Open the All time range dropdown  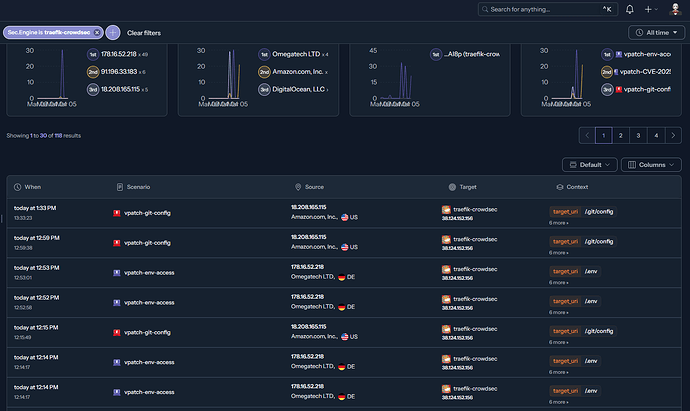click(x=655, y=32)
